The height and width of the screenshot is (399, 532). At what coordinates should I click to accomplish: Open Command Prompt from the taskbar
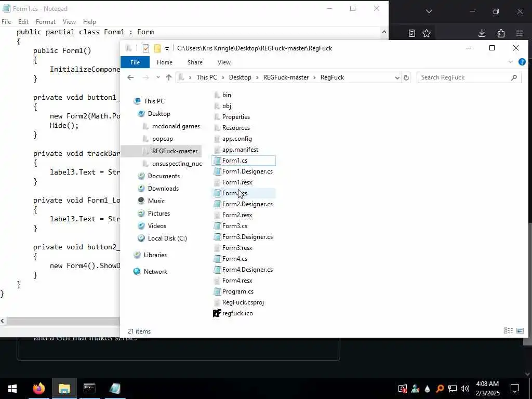coord(89,389)
